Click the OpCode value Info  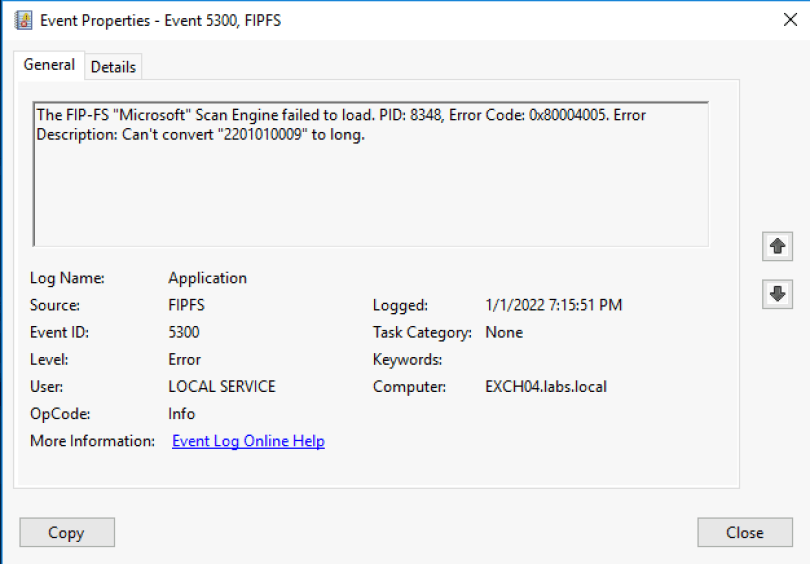(181, 413)
